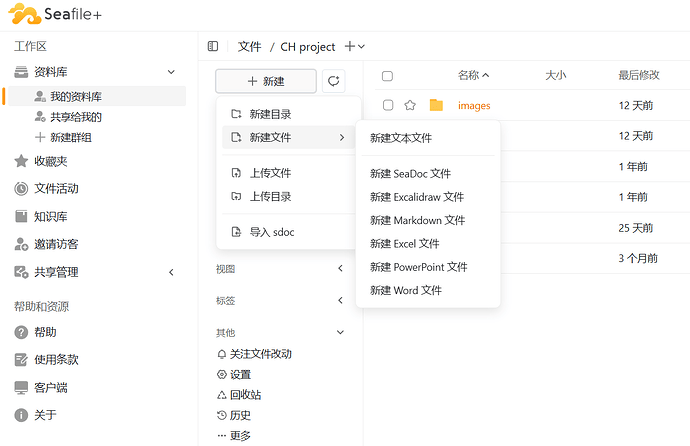The image size is (690, 446).
Task: Click the '25 天前' modified time
Action: pos(635,228)
